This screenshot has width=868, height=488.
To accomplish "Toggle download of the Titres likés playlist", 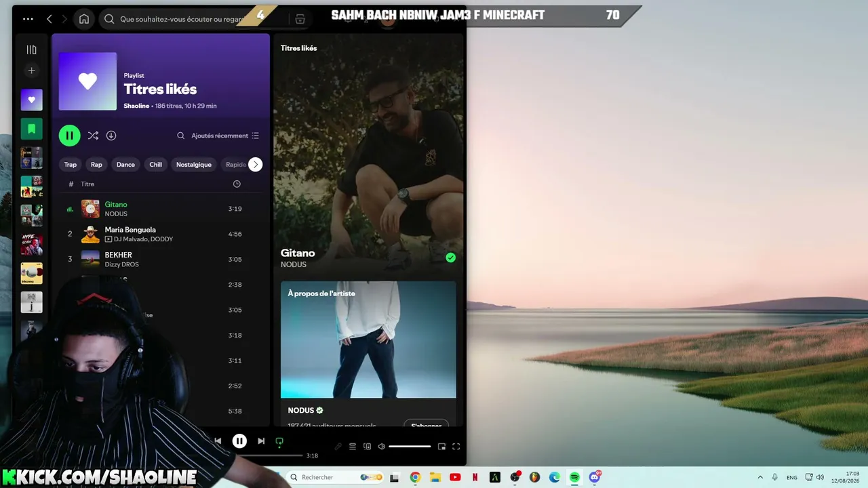I will click(x=111, y=136).
